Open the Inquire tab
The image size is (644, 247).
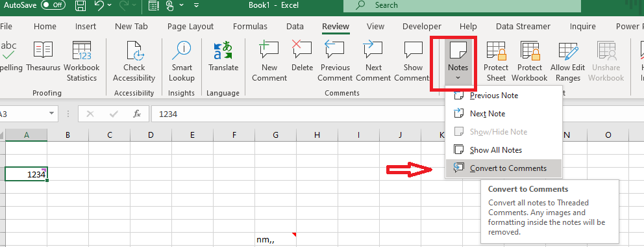[582, 26]
